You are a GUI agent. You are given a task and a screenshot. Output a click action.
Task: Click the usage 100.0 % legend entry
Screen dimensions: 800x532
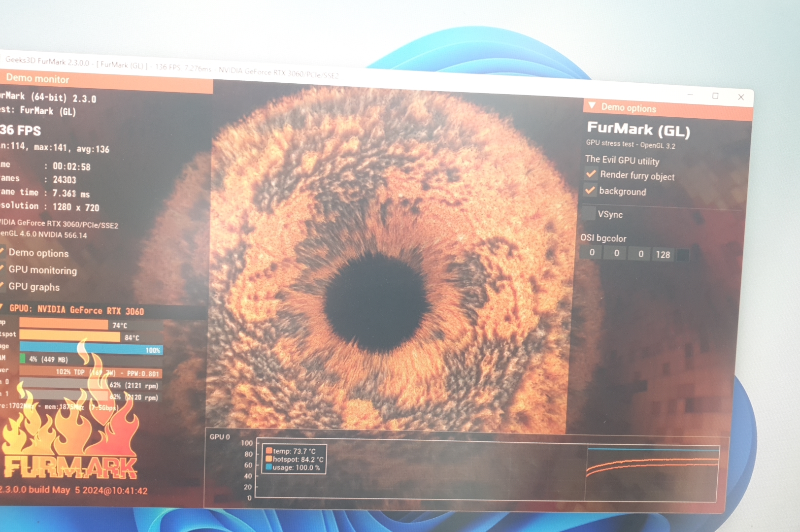coord(293,467)
